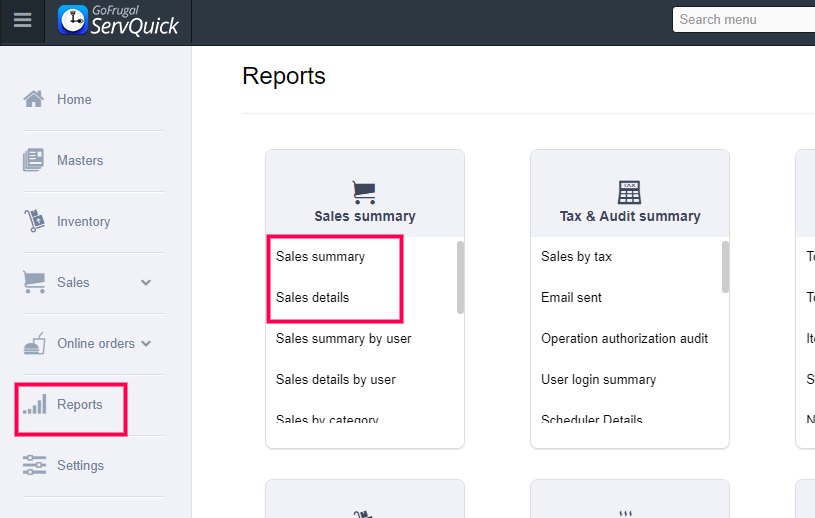Click the Home house icon
815x518 pixels.
click(x=34, y=99)
